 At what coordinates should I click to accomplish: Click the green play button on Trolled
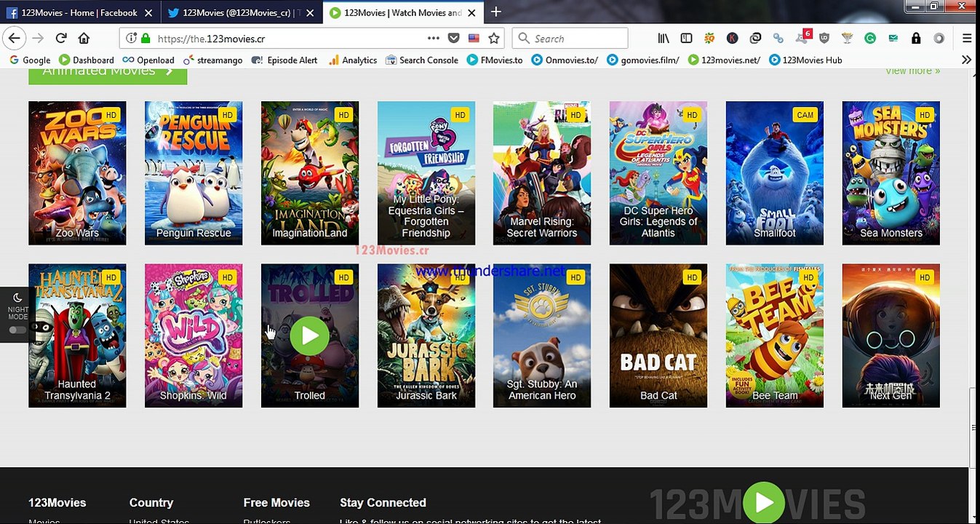coord(309,336)
